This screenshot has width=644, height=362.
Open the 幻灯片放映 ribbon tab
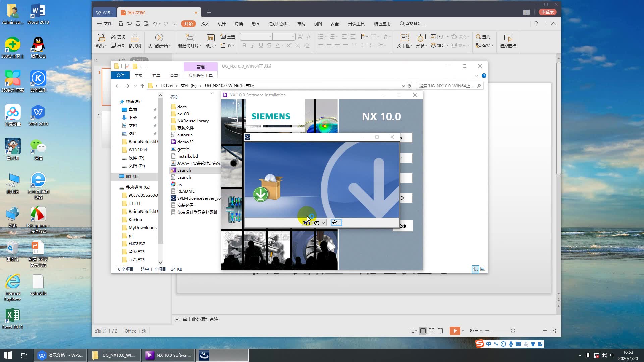[x=278, y=24]
